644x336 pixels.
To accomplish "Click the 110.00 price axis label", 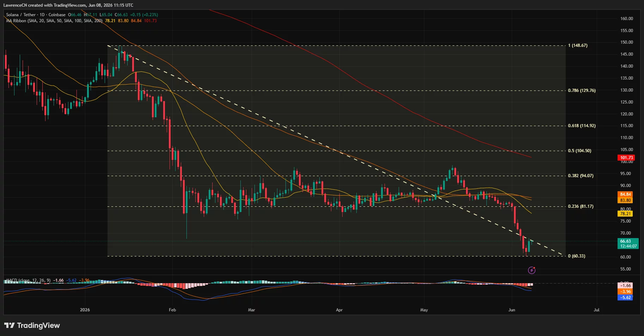I will pos(627,138).
